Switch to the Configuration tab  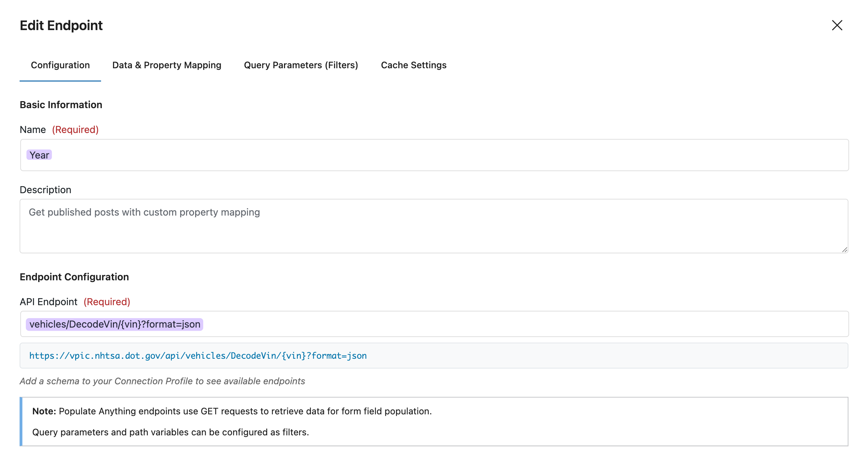pyautogui.click(x=60, y=65)
